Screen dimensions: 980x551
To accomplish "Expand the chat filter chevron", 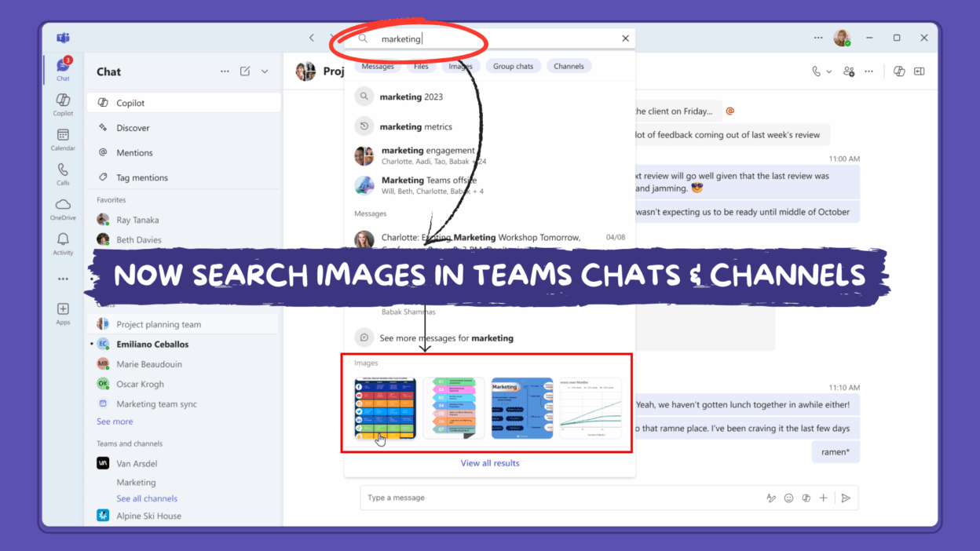I will coord(265,71).
